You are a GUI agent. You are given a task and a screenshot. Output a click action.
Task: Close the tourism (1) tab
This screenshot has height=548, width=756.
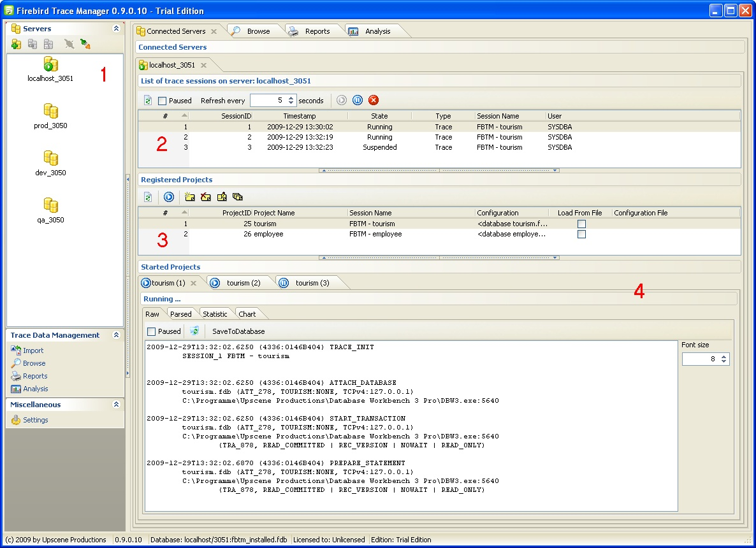point(193,283)
